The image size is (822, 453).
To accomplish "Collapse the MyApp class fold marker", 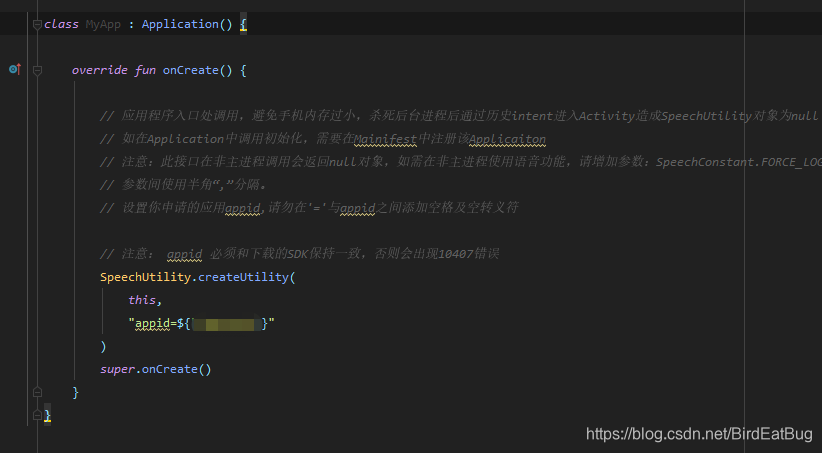I will 37,25.
